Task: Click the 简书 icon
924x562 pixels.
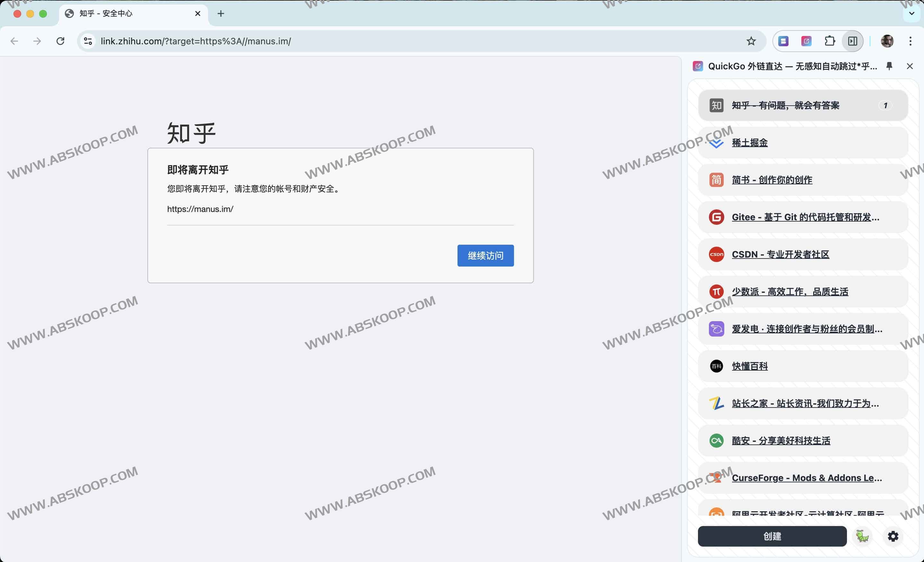Action: point(716,180)
